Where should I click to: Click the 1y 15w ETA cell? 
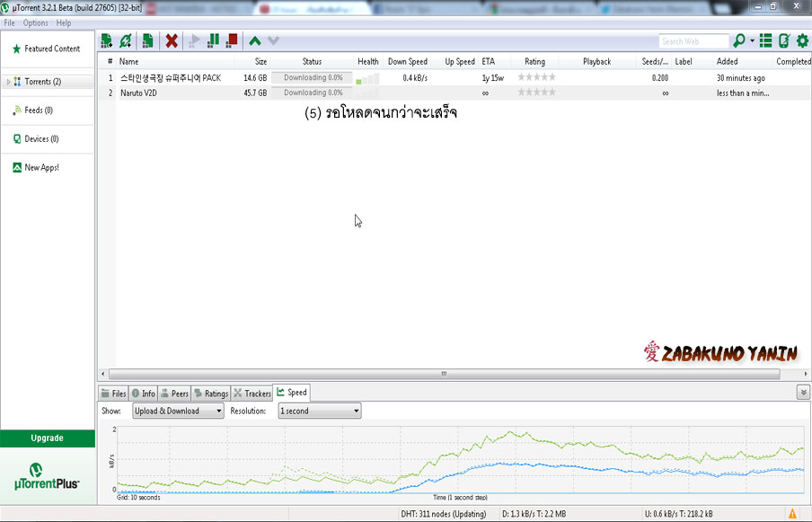coord(492,77)
